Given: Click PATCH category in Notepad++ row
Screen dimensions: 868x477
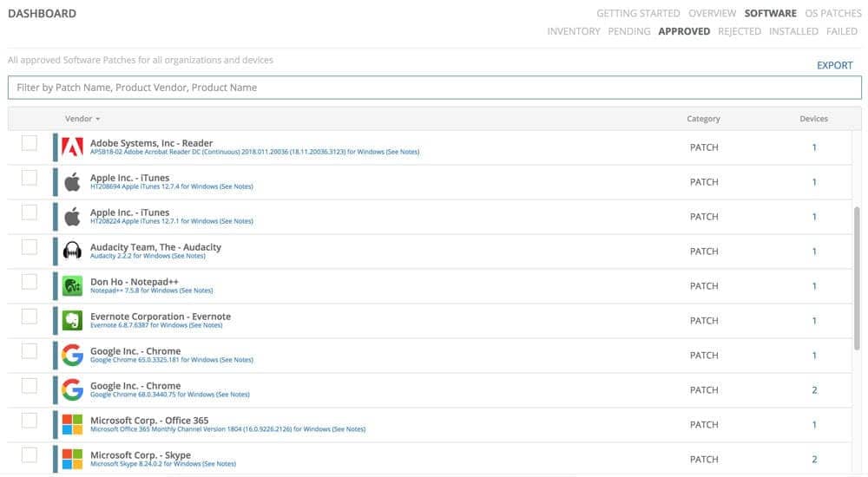Looking at the screenshot, I should (704, 286).
